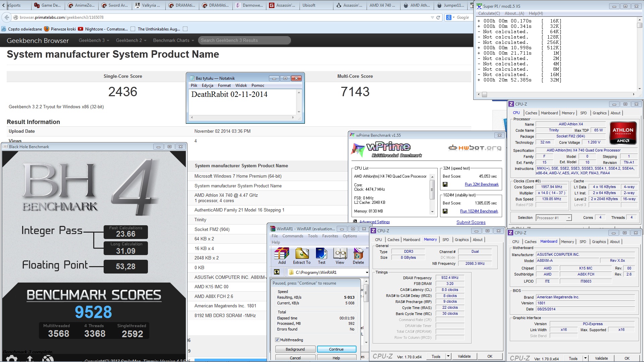Click WinRAR's up-one-level folder icon
This screenshot has height=362, width=644.
pyautogui.click(x=277, y=272)
